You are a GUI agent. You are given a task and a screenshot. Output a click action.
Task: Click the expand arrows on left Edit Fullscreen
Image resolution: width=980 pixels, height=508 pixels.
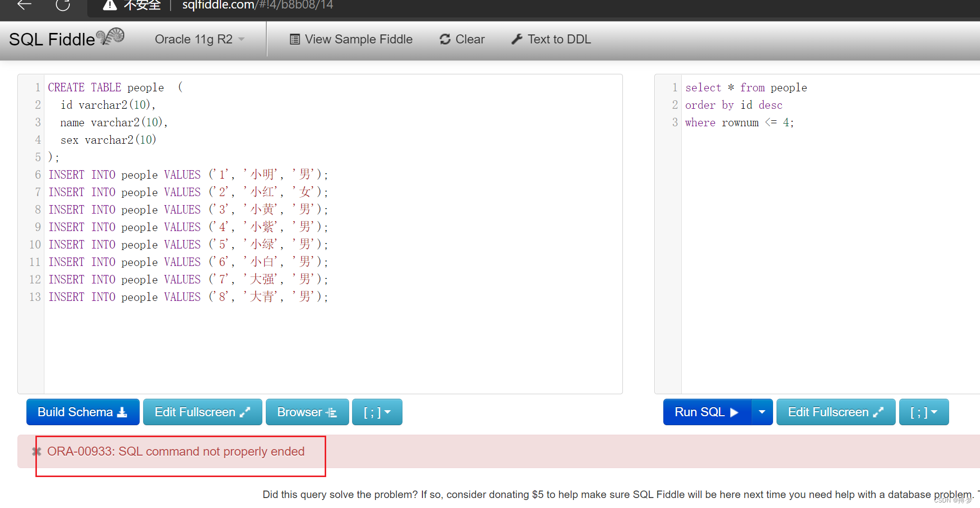pos(245,412)
